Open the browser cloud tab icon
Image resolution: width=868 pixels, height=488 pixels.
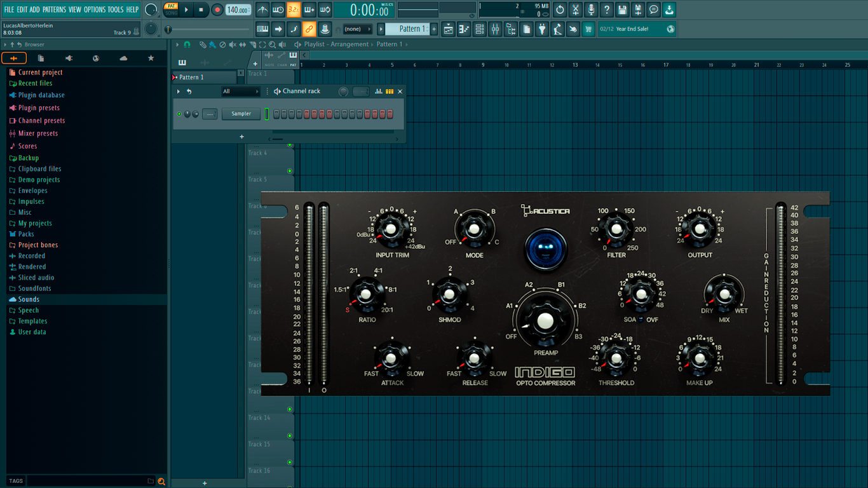[123, 58]
